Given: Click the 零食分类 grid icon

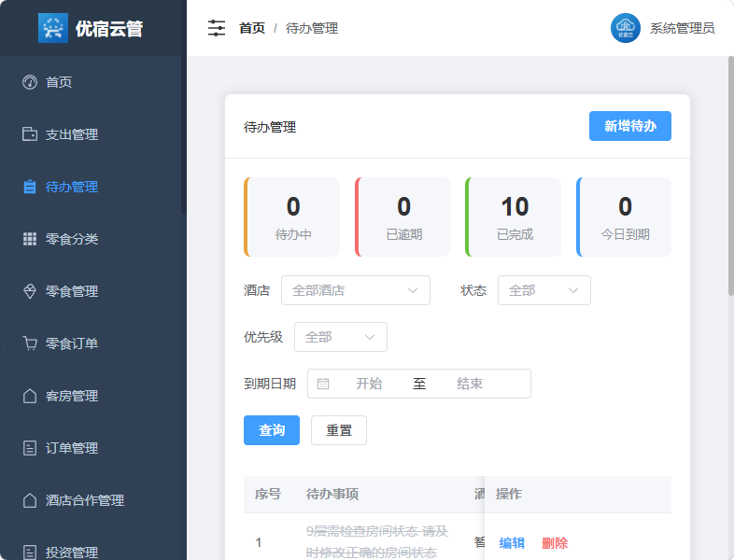Looking at the screenshot, I should tap(30, 239).
